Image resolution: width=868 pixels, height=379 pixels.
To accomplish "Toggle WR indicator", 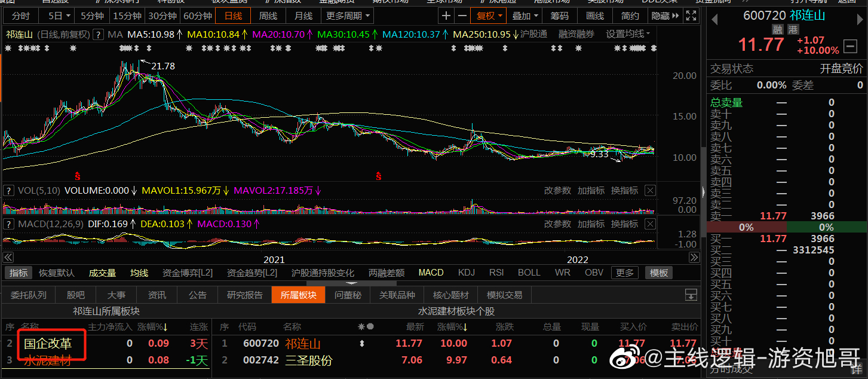I will click(x=562, y=273).
